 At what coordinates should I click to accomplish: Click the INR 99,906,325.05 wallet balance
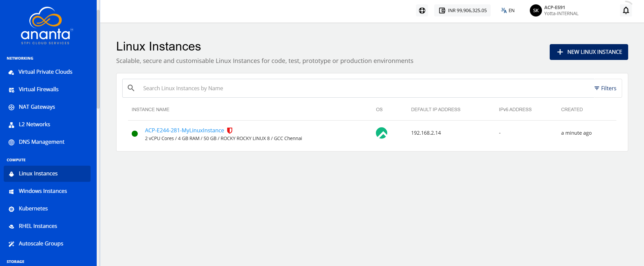462,10
